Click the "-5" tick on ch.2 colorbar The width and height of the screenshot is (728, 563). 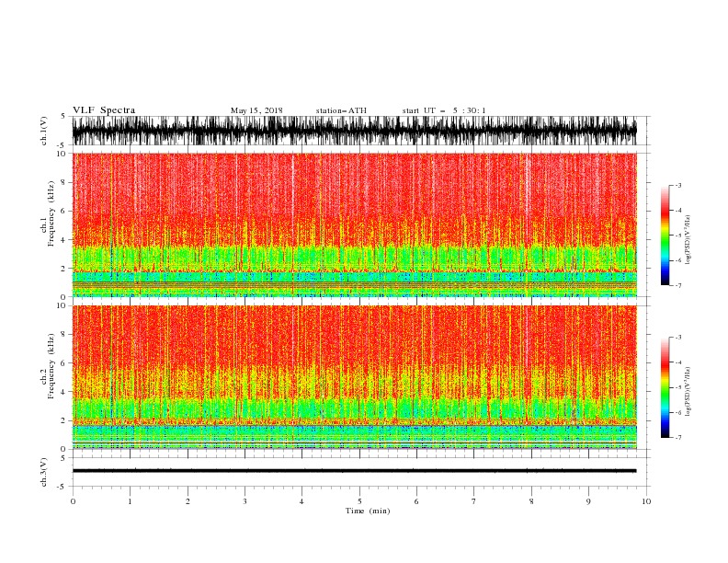(677, 387)
